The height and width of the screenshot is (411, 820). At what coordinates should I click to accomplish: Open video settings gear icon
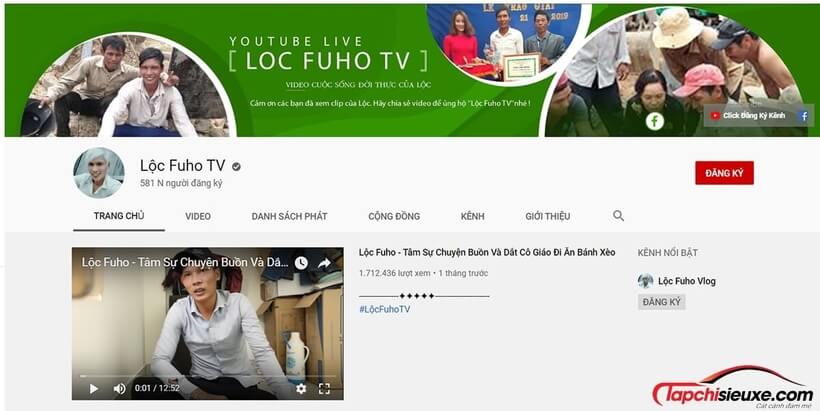click(x=301, y=388)
